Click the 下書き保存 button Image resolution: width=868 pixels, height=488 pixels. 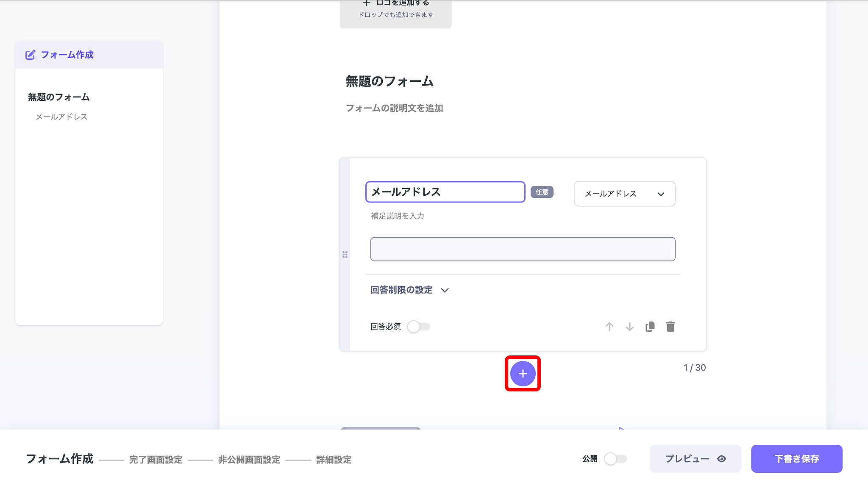tap(796, 458)
